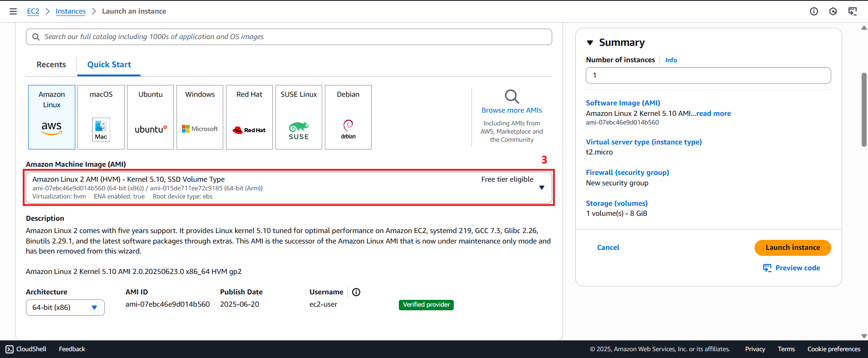
Task: Click the Feedback footer link
Action: point(72,349)
